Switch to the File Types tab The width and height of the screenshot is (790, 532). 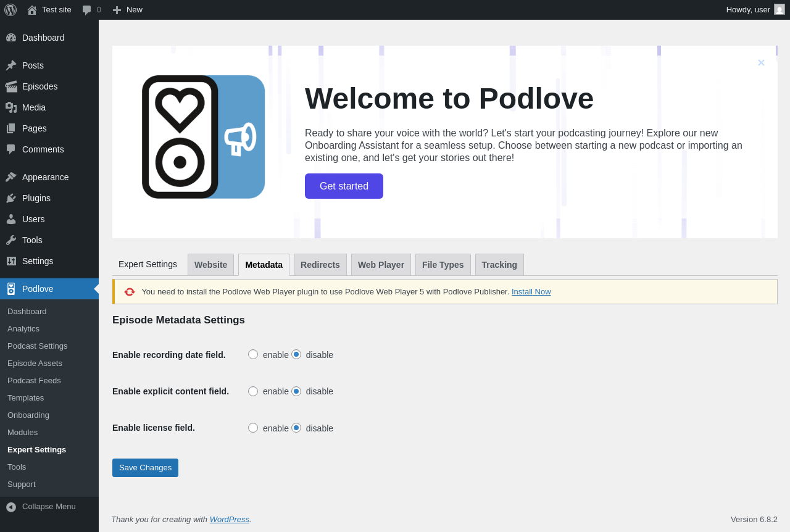[x=443, y=265]
